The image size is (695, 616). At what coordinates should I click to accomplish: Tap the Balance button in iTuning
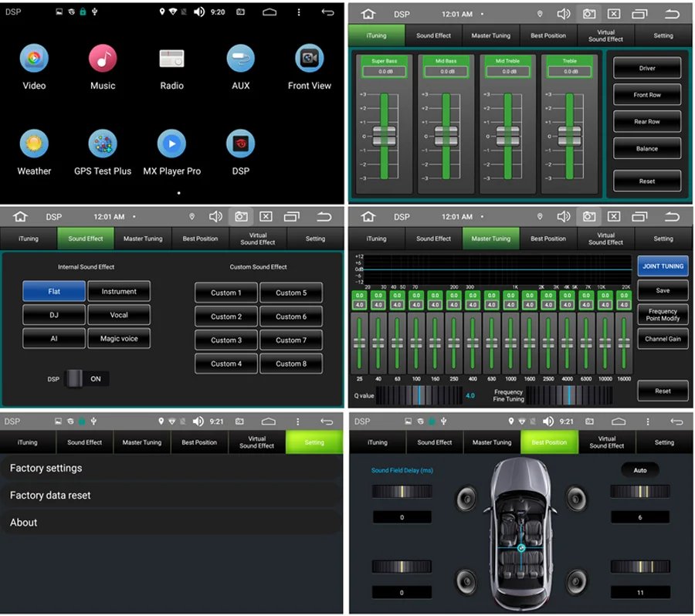647,149
